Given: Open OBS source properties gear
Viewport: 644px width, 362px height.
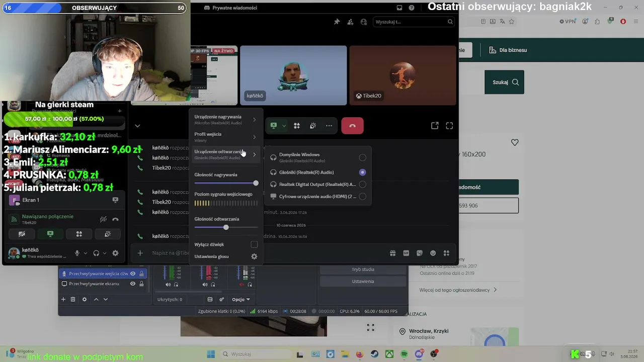Looking at the screenshot, I should pyautogui.click(x=85, y=299).
